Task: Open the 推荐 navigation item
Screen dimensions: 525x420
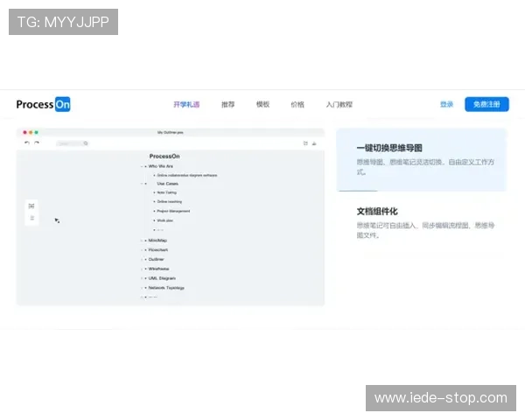Action: (x=228, y=104)
